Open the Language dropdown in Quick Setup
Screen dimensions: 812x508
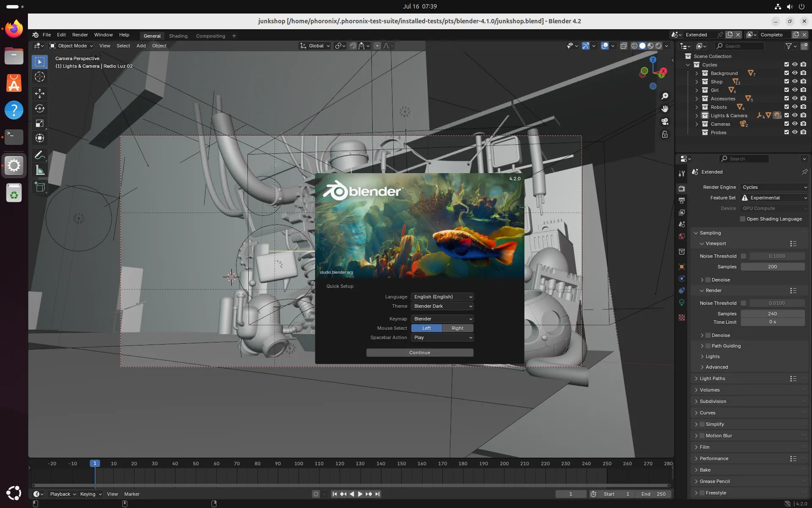pos(442,297)
